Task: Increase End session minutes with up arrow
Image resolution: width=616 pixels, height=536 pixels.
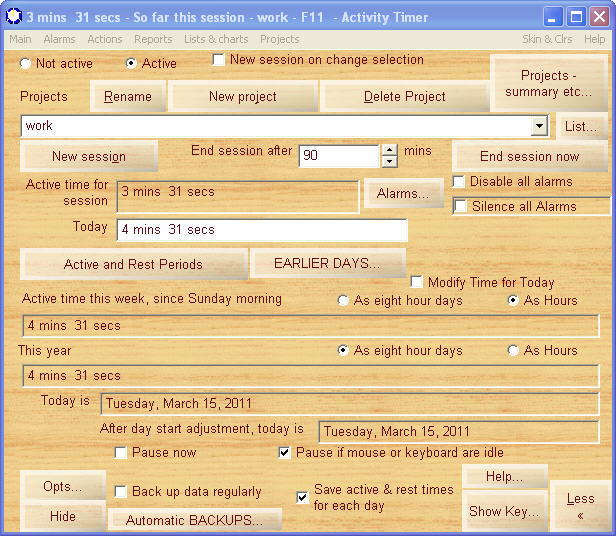Action: coord(389,150)
